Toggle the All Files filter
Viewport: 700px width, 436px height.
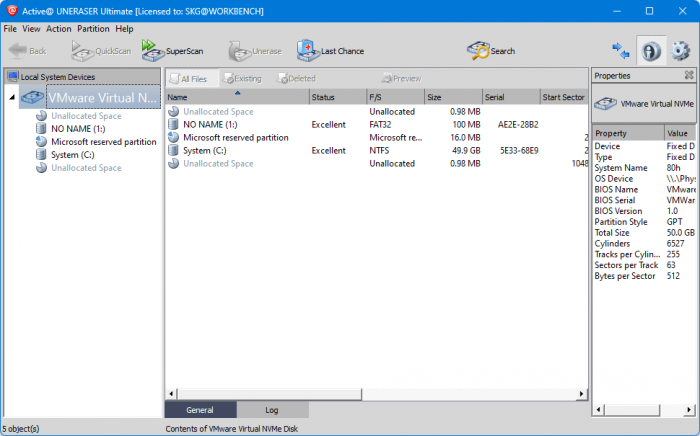[190, 78]
